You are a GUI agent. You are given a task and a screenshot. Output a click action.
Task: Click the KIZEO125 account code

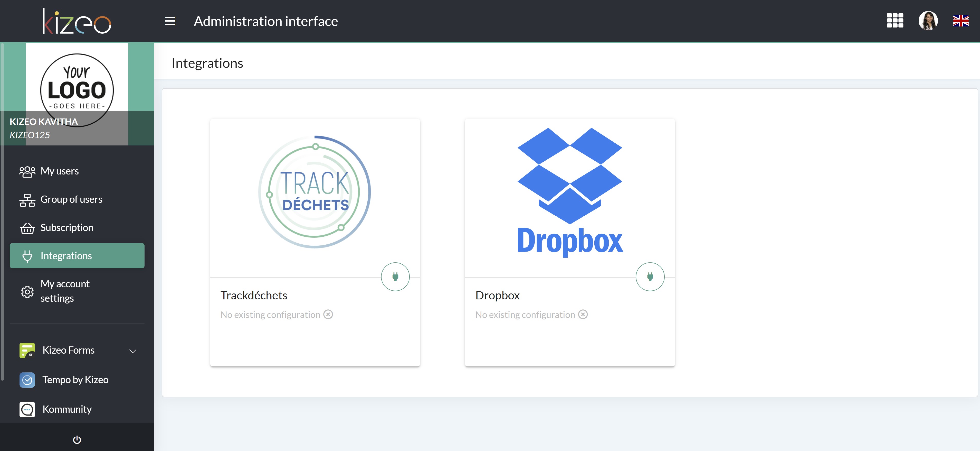[30, 135]
